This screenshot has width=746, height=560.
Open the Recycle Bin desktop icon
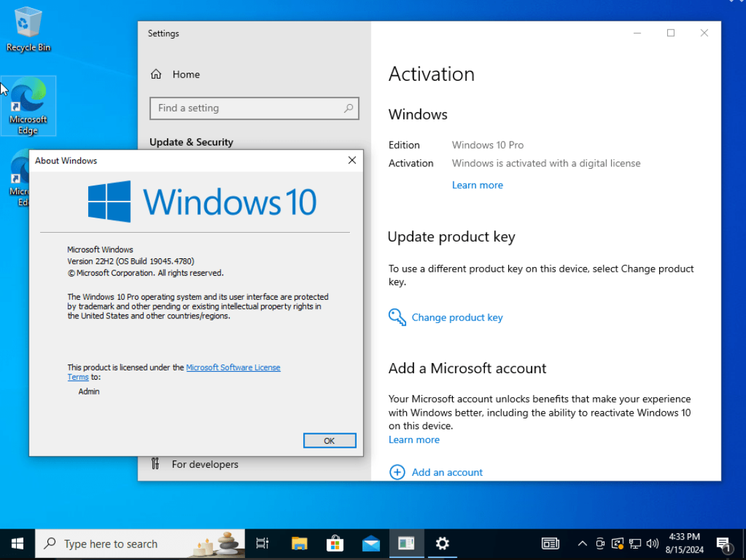click(x=28, y=29)
